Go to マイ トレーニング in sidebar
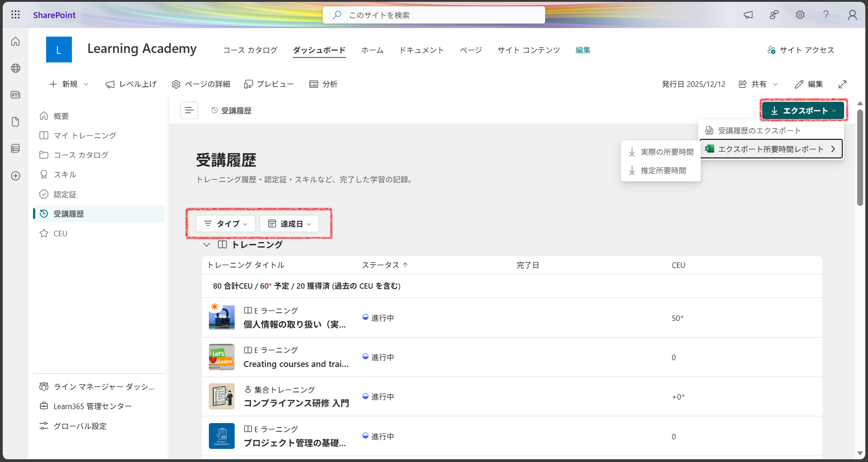Screen dimensions: 868x462 tap(99, 136)
